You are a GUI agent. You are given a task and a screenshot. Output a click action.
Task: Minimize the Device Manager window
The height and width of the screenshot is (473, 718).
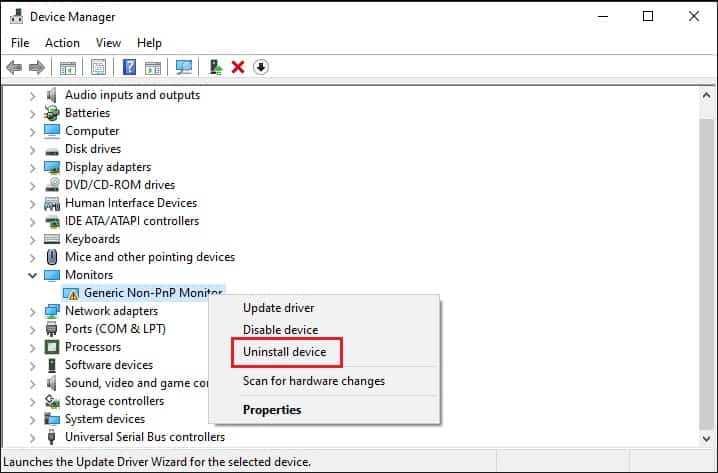point(603,16)
